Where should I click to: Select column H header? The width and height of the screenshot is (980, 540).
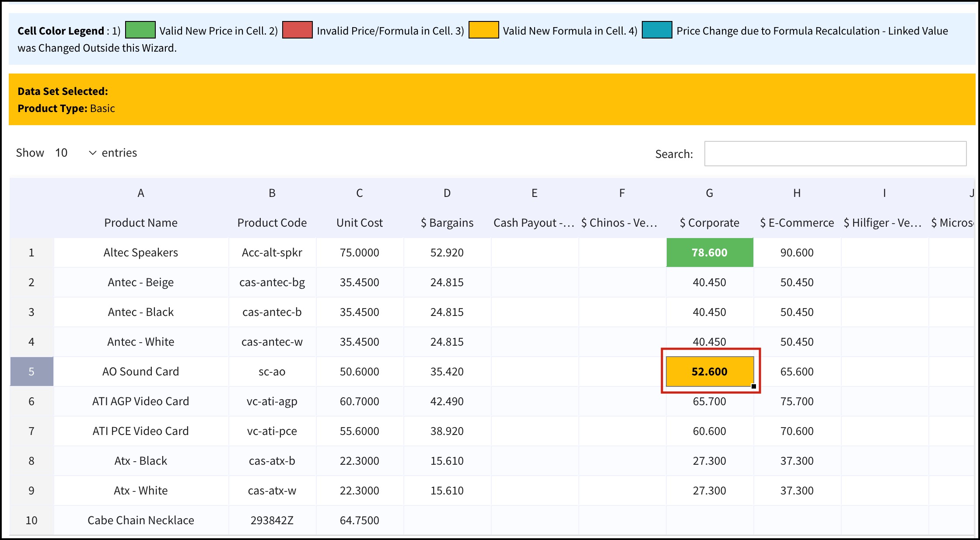tap(797, 193)
